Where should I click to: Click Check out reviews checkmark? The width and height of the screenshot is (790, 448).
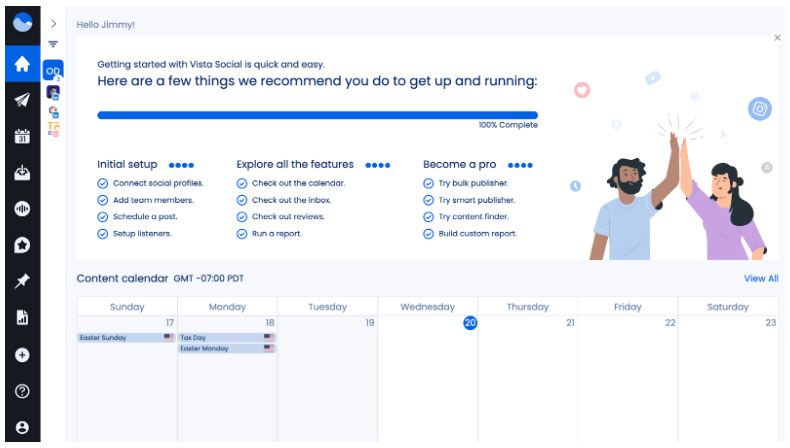coord(242,217)
